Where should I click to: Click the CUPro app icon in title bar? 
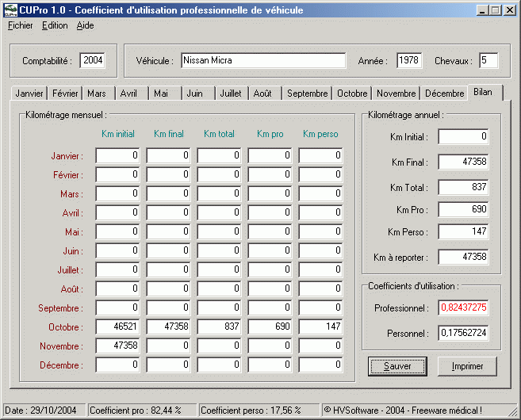point(10,10)
